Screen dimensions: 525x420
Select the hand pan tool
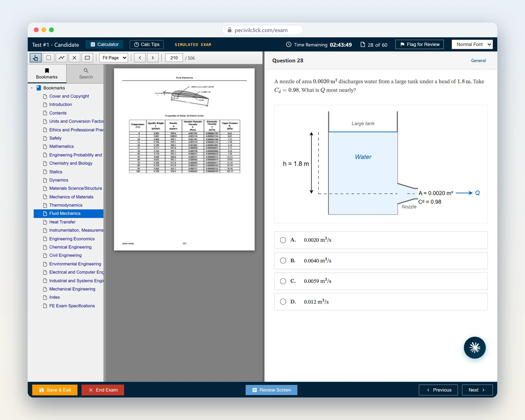36,58
